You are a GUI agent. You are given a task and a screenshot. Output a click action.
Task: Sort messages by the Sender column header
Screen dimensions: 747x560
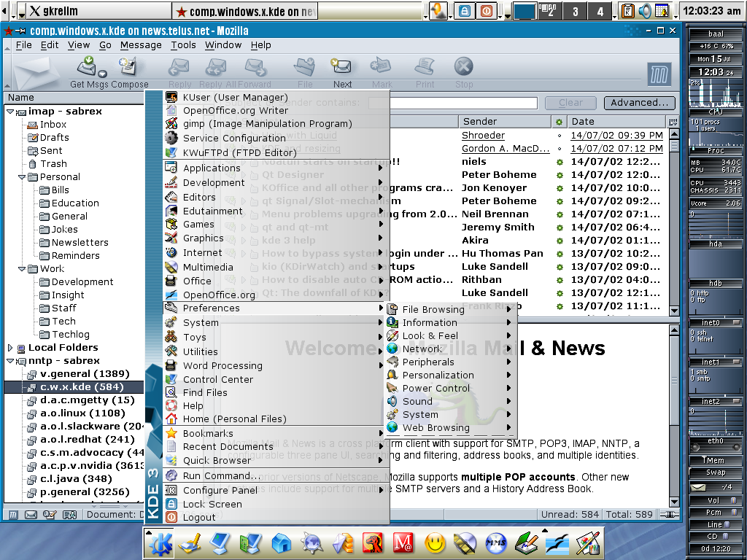tap(504, 122)
